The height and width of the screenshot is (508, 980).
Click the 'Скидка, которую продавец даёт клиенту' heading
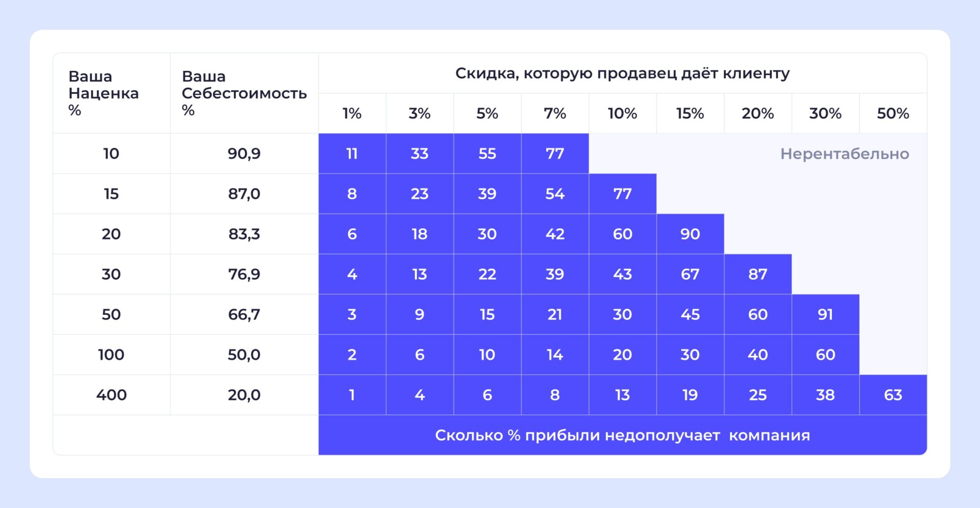tap(622, 74)
